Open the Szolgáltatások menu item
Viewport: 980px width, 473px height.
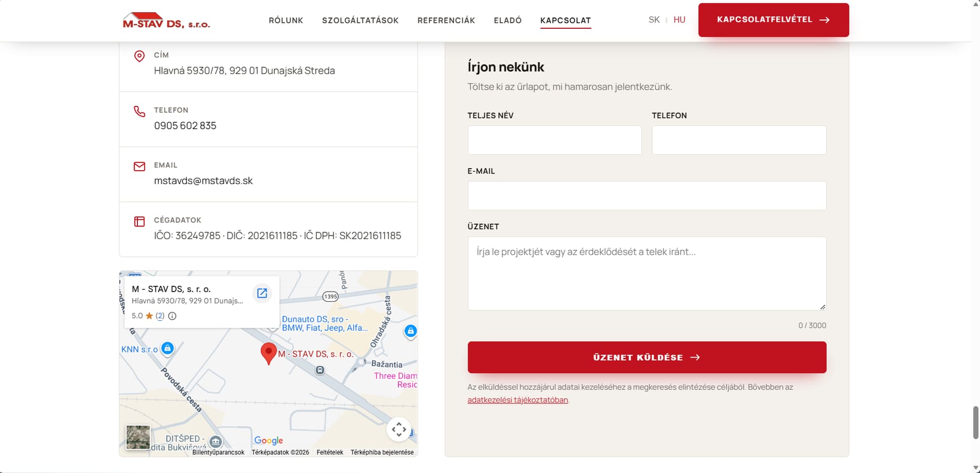[361, 21]
